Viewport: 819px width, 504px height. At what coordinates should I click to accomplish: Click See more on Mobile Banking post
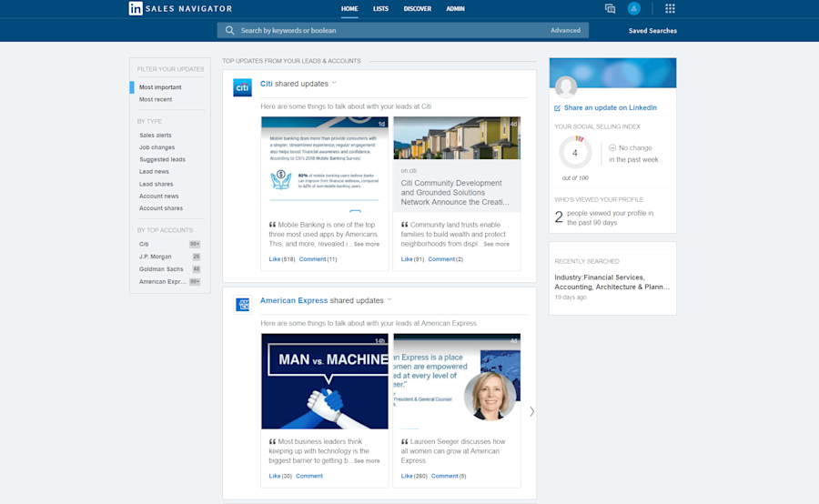pos(367,244)
